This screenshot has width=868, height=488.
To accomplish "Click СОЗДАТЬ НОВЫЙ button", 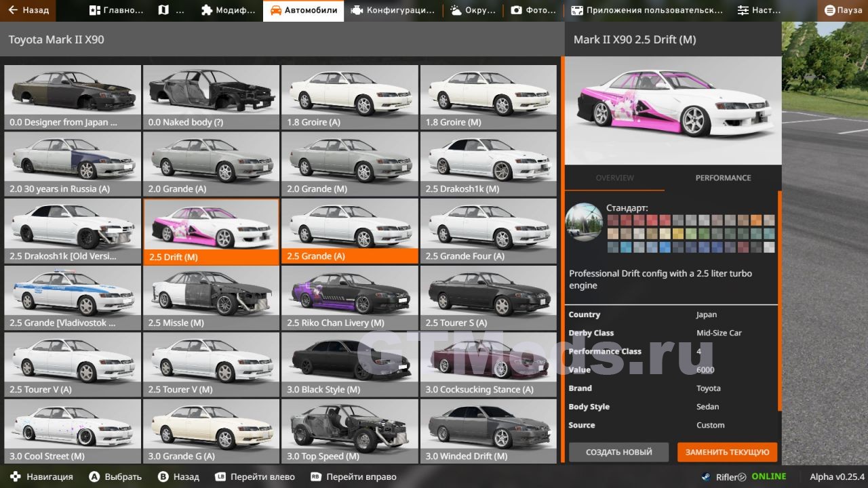I will pyautogui.click(x=618, y=452).
